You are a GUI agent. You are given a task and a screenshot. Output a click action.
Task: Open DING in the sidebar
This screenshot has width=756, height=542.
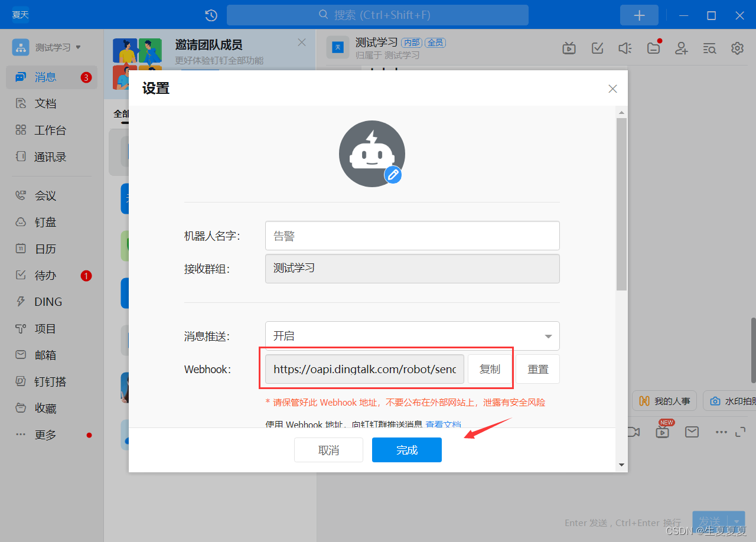coord(51,302)
